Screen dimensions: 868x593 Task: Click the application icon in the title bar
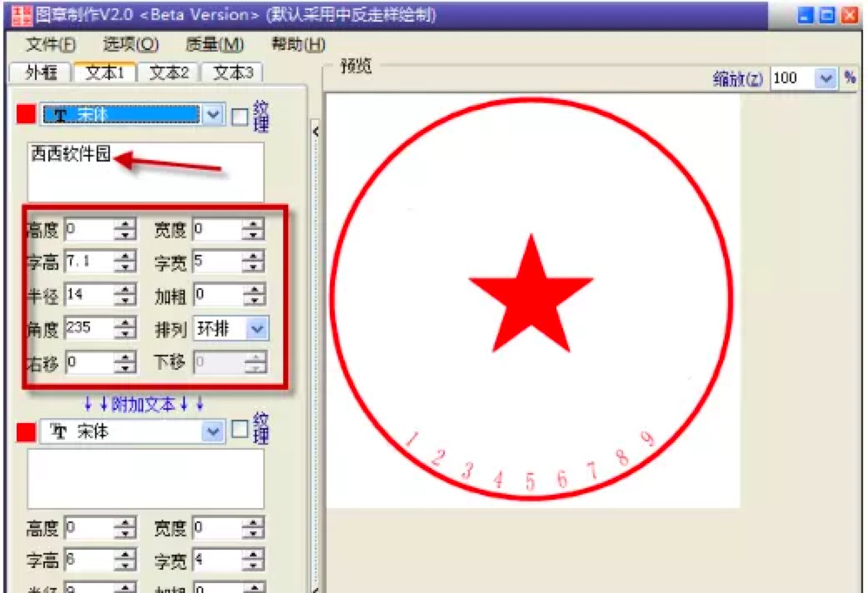click(x=22, y=15)
